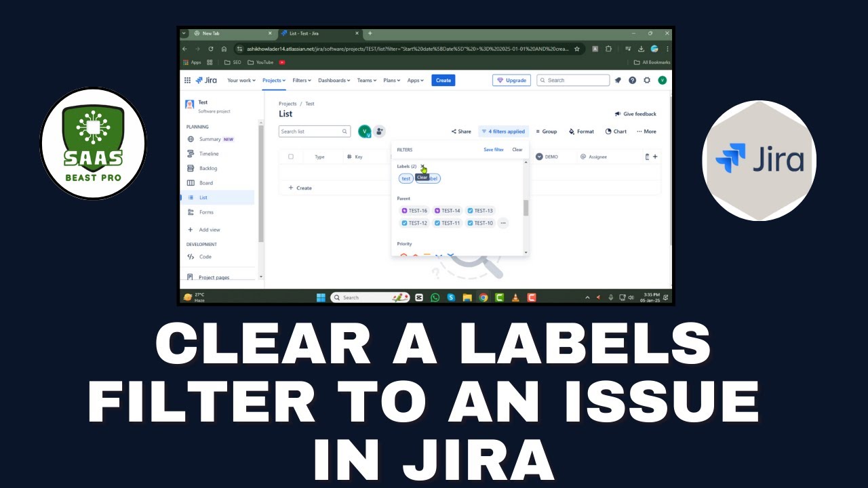The image size is (868, 488).
Task: Open browser downloads icon
Action: (x=641, y=49)
